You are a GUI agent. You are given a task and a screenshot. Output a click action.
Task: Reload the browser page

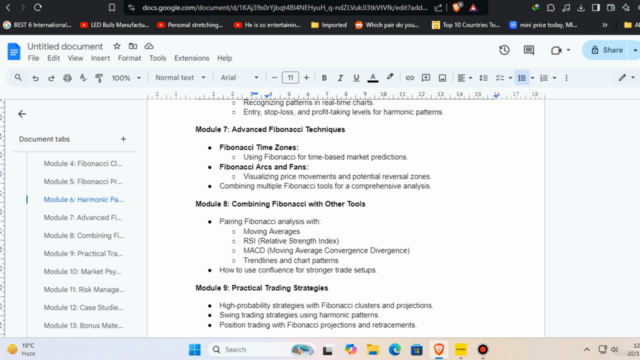(x=38, y=7)
